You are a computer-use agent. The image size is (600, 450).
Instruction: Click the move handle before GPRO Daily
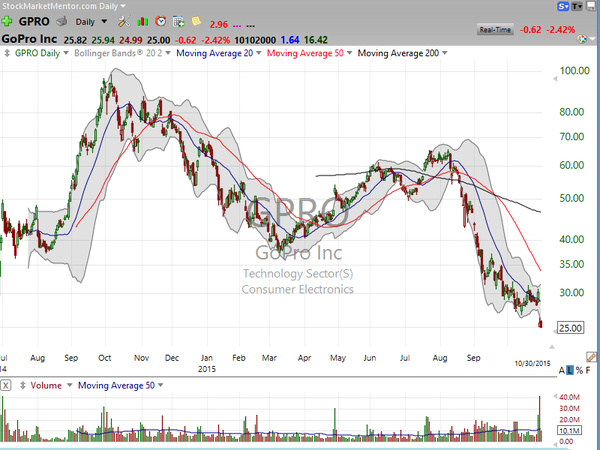(7, 53)
